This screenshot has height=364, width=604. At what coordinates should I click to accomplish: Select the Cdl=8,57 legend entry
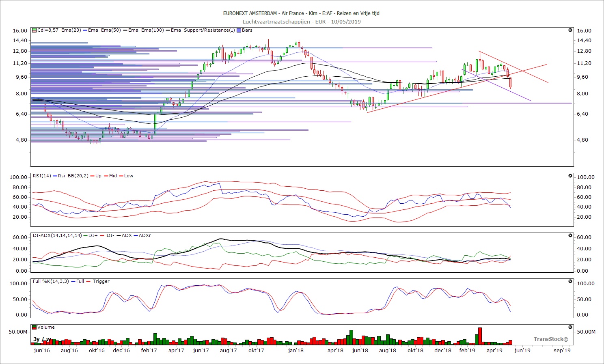point(48,30)
